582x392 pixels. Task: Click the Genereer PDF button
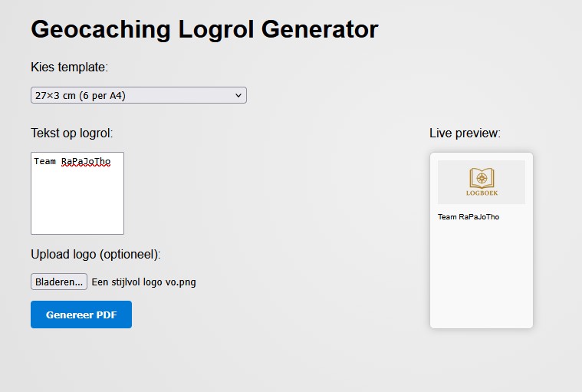(x=81, y=315)
